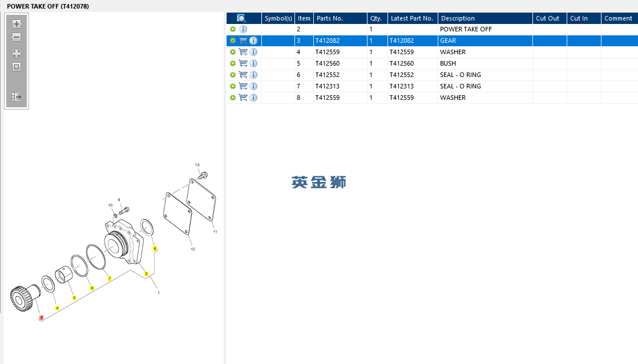Add item 4 WASHER to cart

pyautogui.click(x=243, y=52)
